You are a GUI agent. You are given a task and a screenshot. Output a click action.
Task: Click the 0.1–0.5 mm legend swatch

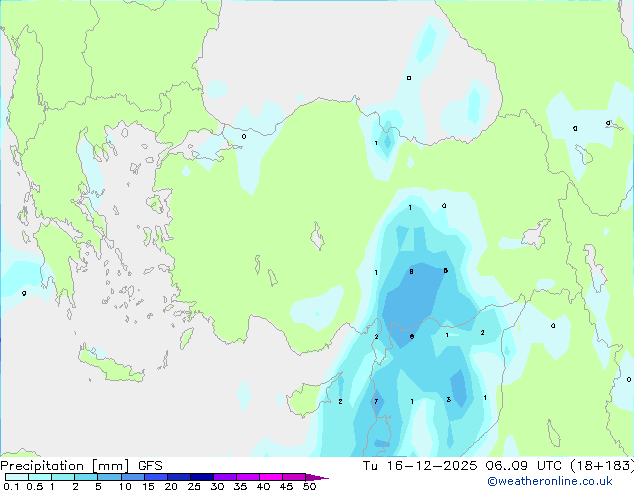tap(17, 477)
